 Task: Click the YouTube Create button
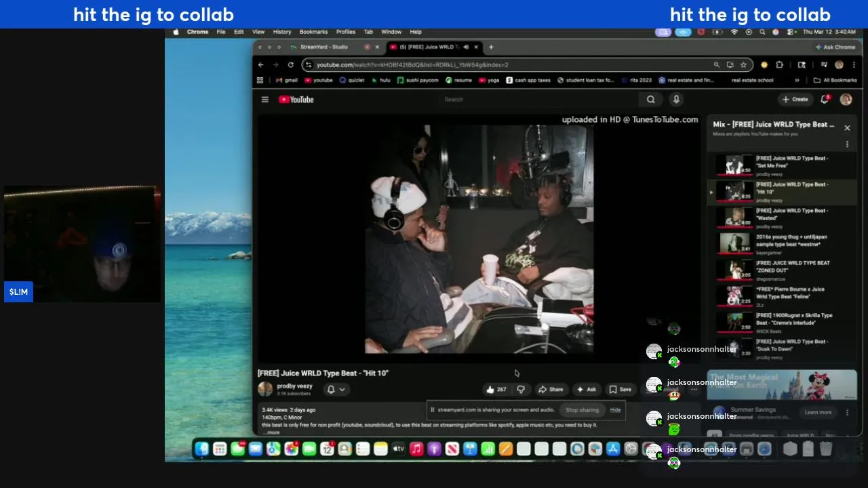click(795, 100)
